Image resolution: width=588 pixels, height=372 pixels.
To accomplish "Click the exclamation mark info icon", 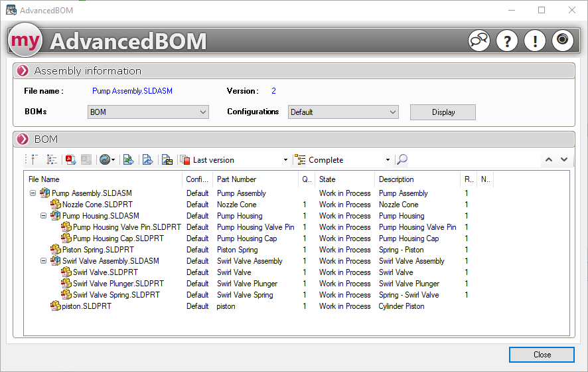I will 534,41.
